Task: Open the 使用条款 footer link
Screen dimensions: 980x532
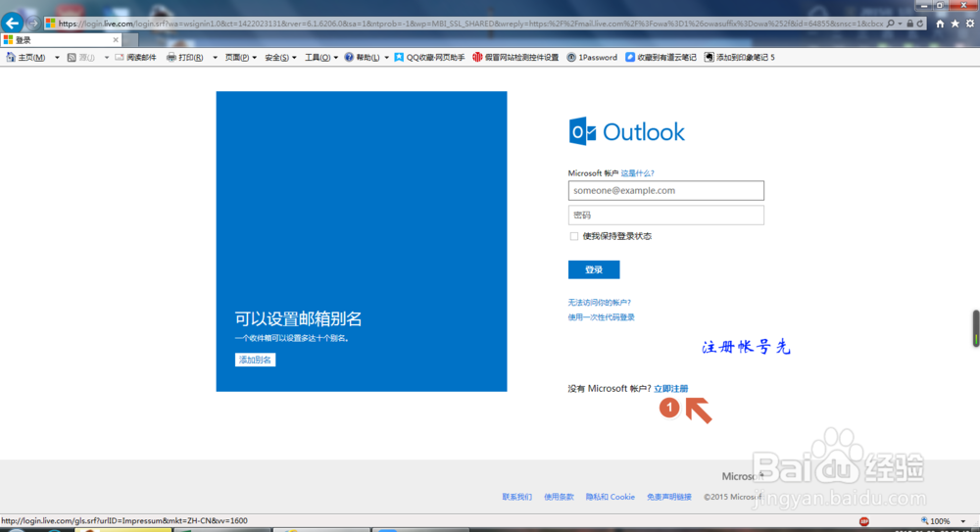Action: pos(559,497)
